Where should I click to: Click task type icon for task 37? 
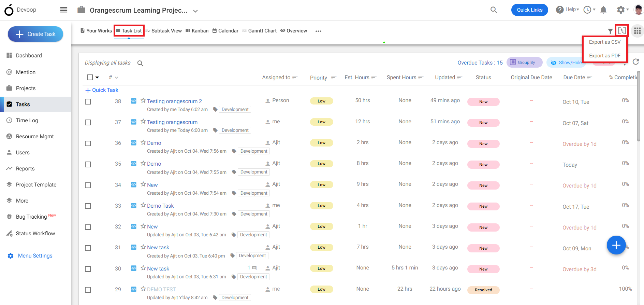click(x=134, y=122)
